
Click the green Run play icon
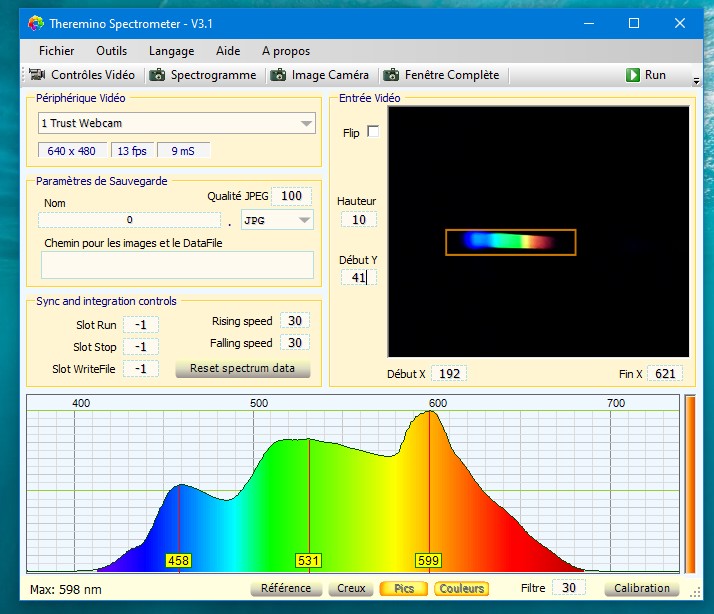[632, 75]
